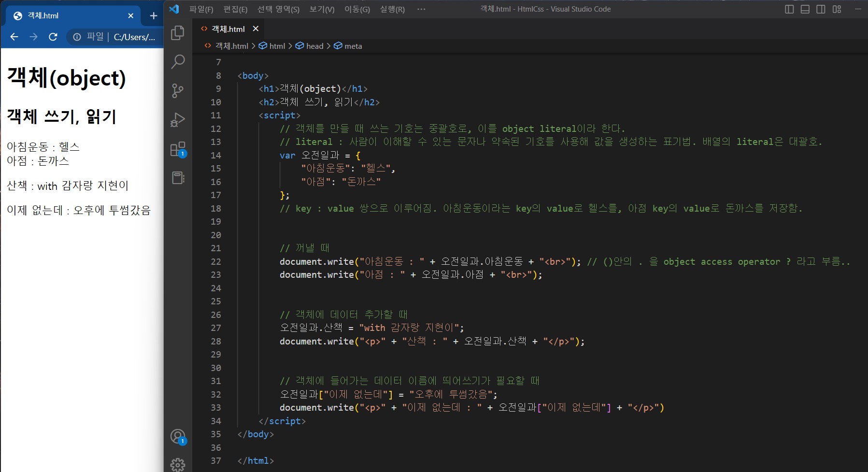Open the 선택 영역(S) menu
The height and width of the screenshot is (472, 868).
[278, 9]
